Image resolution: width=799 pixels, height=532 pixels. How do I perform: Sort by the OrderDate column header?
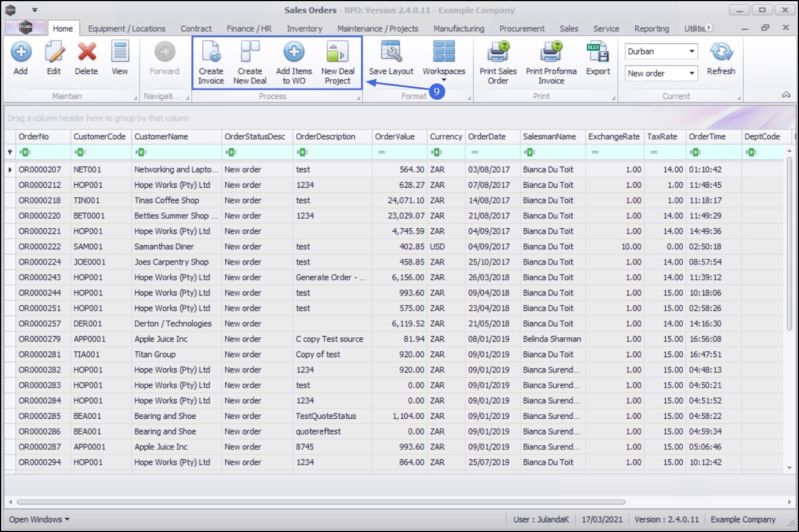[x=493, y=137]
